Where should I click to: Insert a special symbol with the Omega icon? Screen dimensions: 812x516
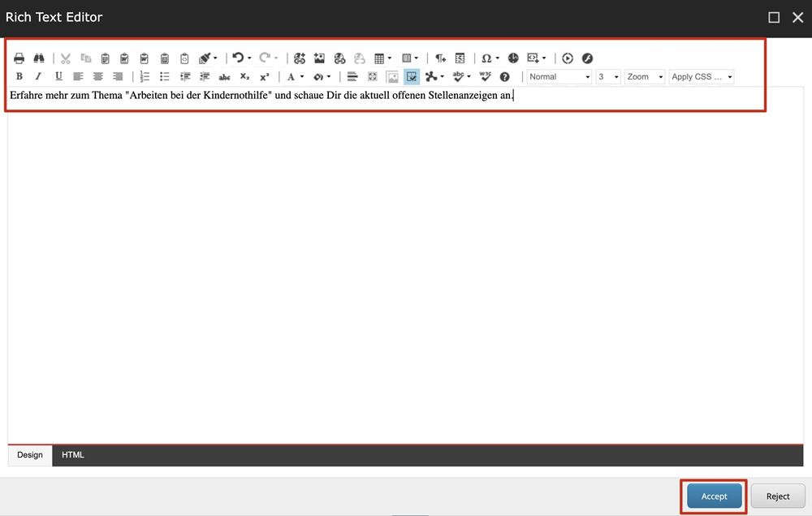point(486,58)
